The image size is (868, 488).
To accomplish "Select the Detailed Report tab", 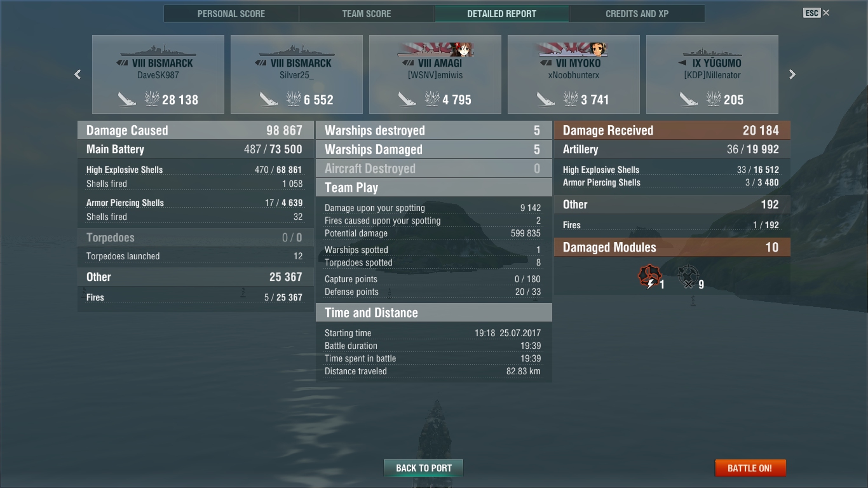I will point(502,13).
